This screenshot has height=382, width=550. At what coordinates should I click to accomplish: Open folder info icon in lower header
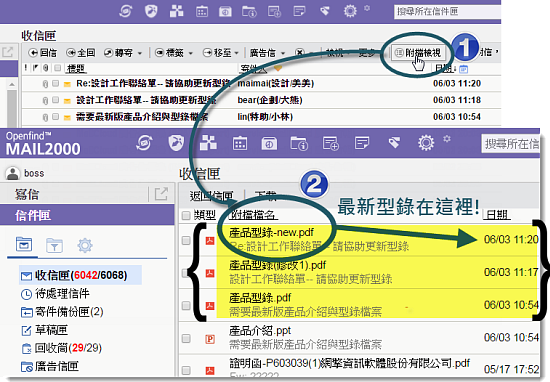point(299,143)
